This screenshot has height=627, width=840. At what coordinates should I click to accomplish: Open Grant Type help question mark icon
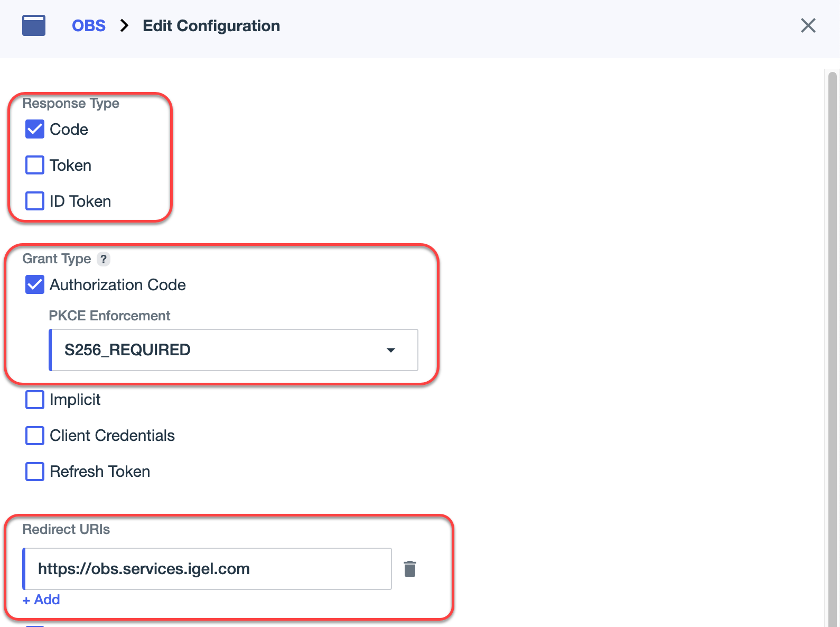[x=104, y=259]
